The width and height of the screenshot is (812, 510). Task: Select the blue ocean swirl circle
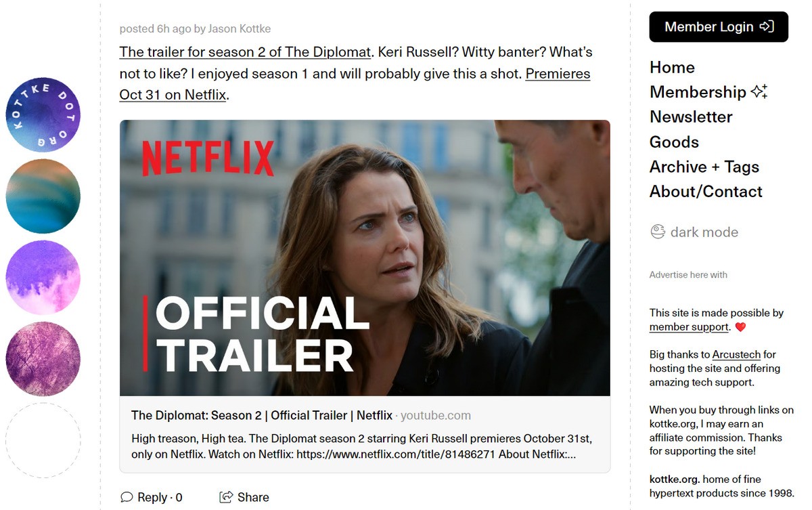point(43,196)
